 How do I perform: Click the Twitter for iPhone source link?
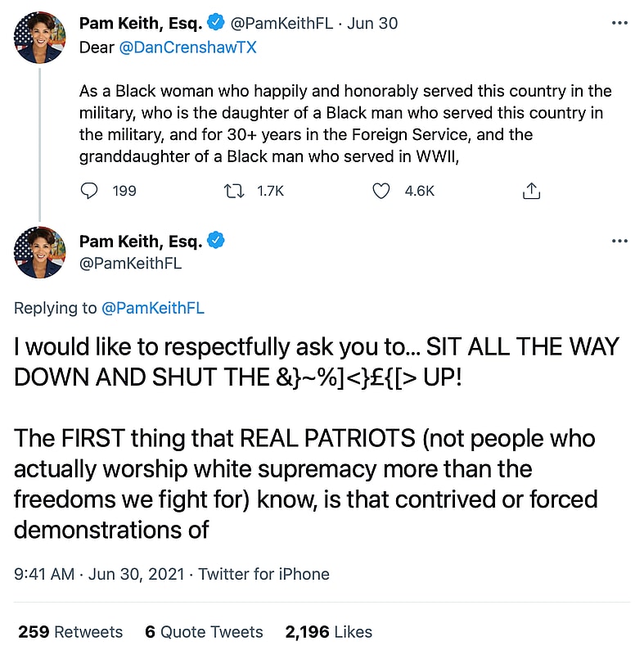(x=263, y=574)
